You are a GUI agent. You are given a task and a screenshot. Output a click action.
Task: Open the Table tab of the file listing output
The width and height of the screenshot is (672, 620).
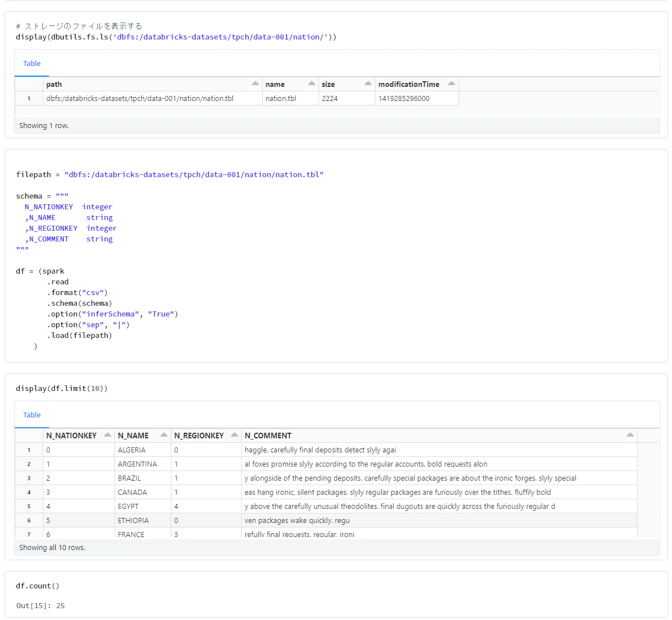click(32, 63)
